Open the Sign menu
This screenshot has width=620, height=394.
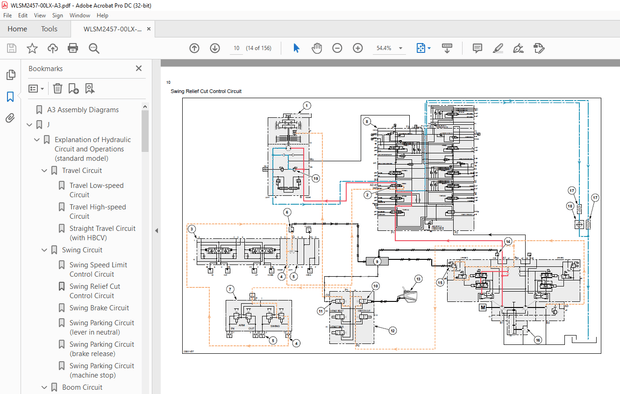(x=57, y=15)
